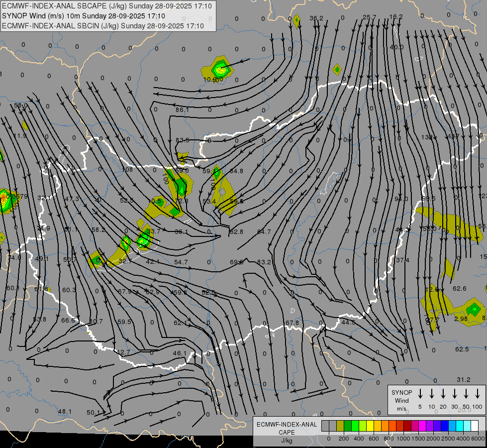Click map value 44.5
This screenshot has height=448, width=487.
click(348, 323)
